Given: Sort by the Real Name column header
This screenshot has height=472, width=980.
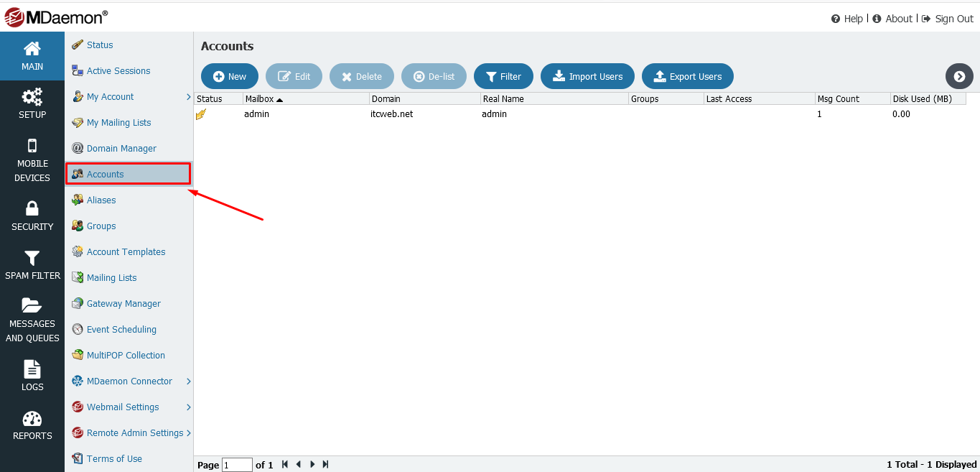Looking at the screenshot, I should (x=554, y=98).
